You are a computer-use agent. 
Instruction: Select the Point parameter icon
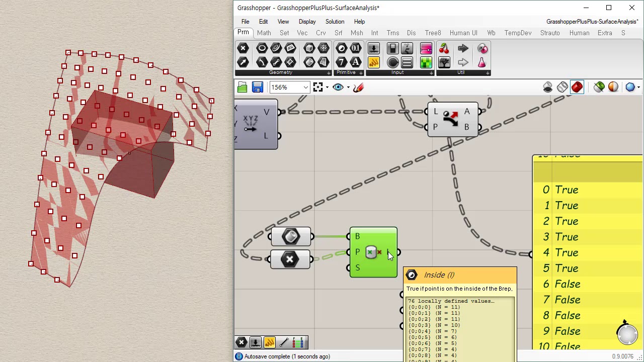pyautogui.click(x=243, y=48)
